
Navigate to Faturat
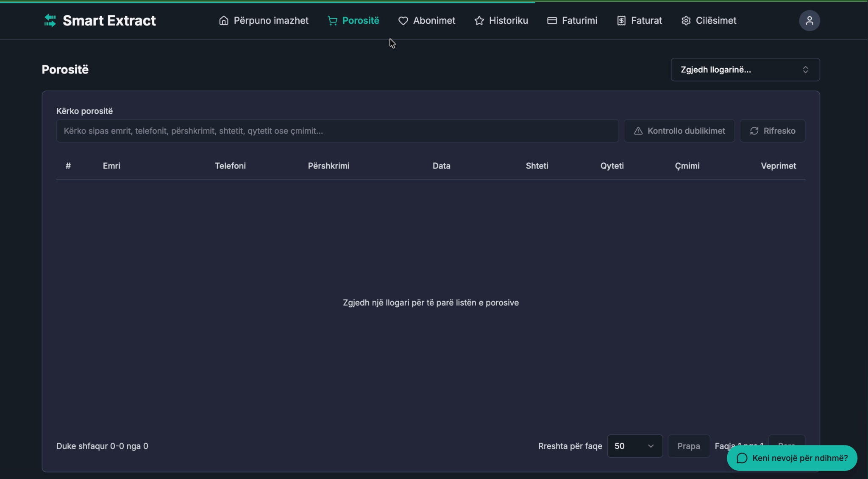point(639,20)
